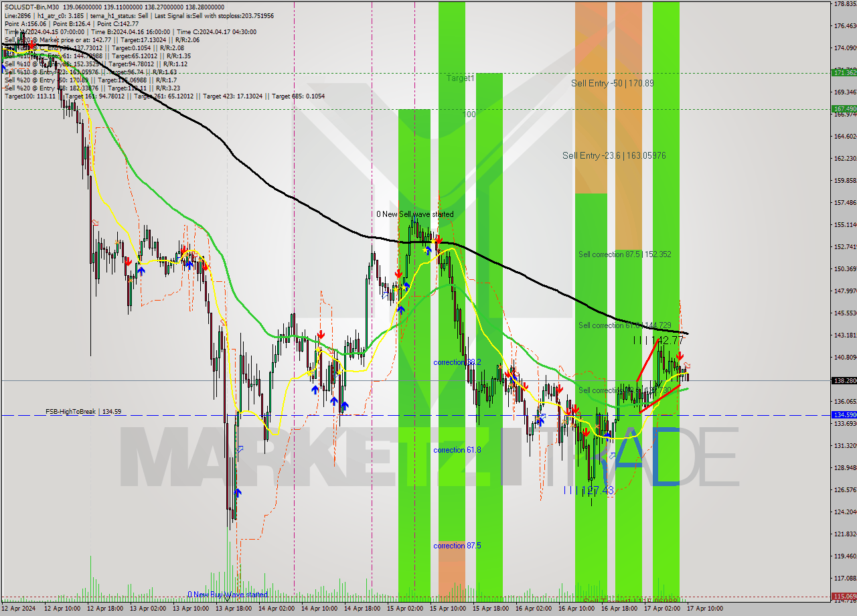This screenshot has width=857, height=616.
Task: Click the '| | | 127.43' point label
Action: tap(589, 491)
